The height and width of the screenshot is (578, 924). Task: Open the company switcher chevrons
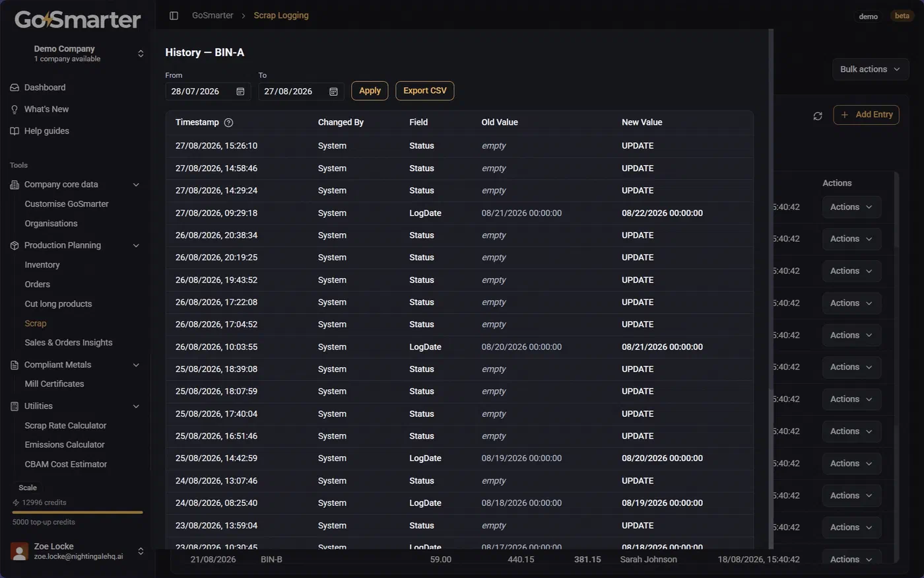(x=141, y=54)
